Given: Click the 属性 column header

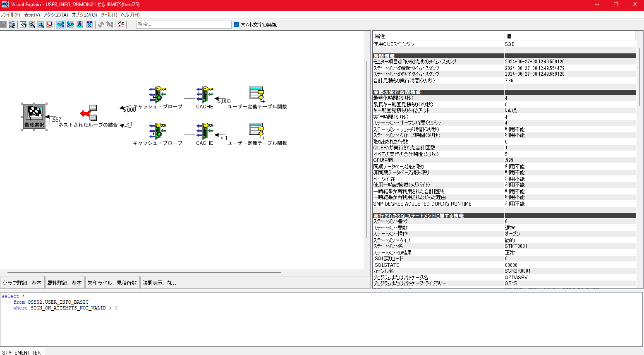Looking at the screenshot, I should 438,36.
